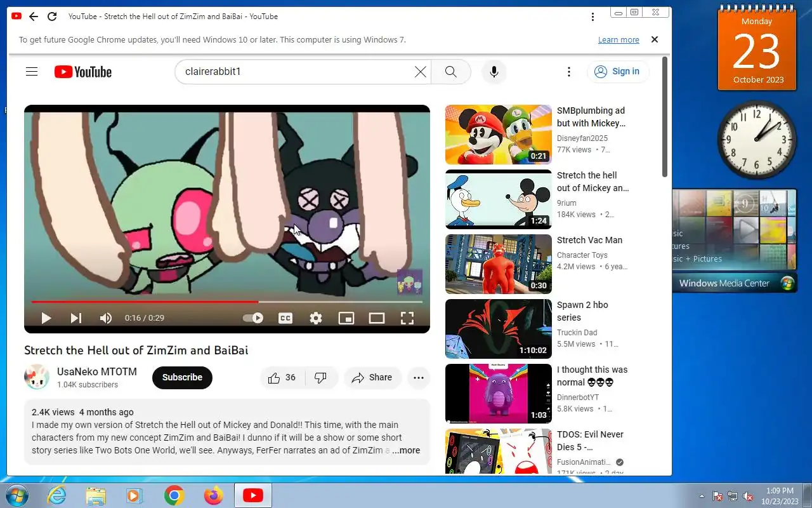The image size is (812, 508).
Task: Enter full screen mode
Action: point(407,318)
